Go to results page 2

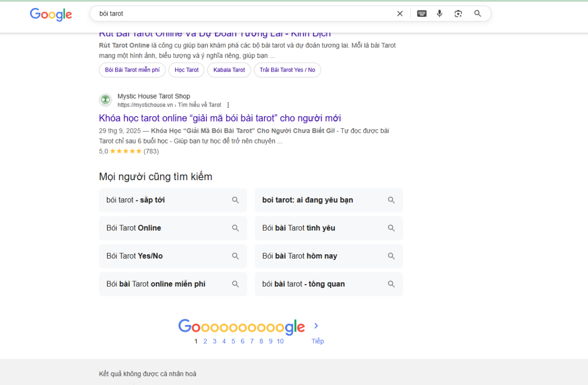pyautogui.click(x=205, y=341)
